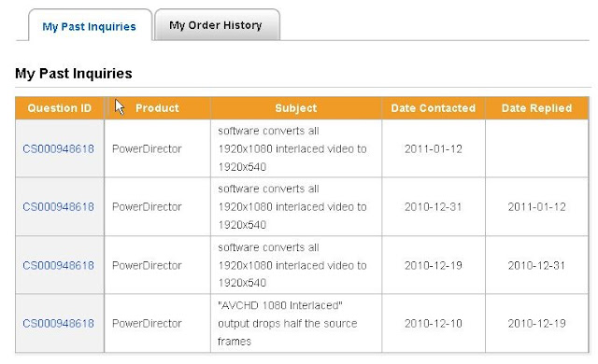Click the Date Replied column header
This screenshot has width=598, height=364.
537,108
